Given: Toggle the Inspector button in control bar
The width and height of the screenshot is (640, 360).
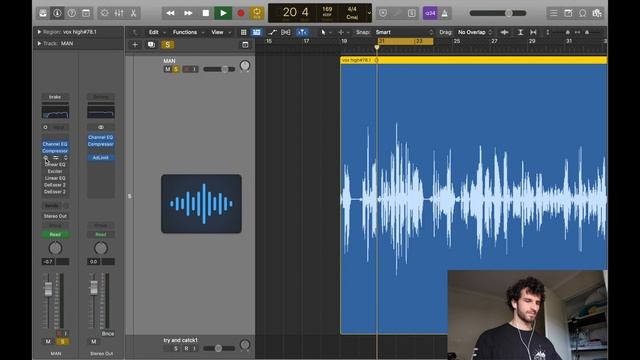Looking at the screenshot, I should (57, 13).
